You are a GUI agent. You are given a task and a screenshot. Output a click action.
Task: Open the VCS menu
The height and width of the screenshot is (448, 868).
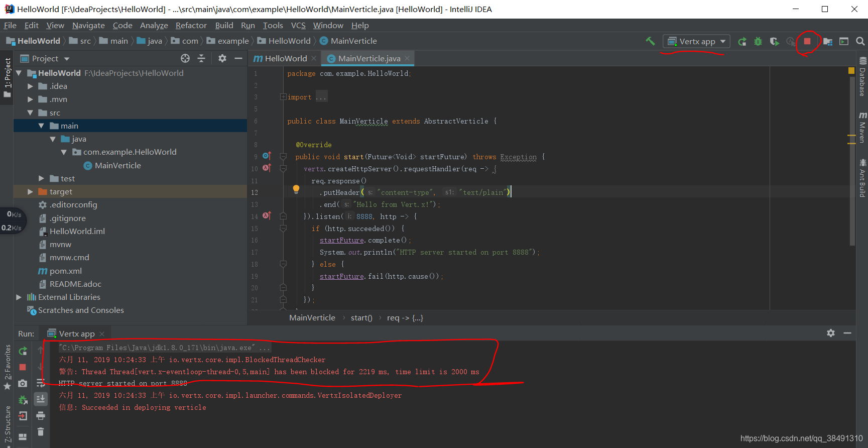pyautogui.click(x=298, y=25)
